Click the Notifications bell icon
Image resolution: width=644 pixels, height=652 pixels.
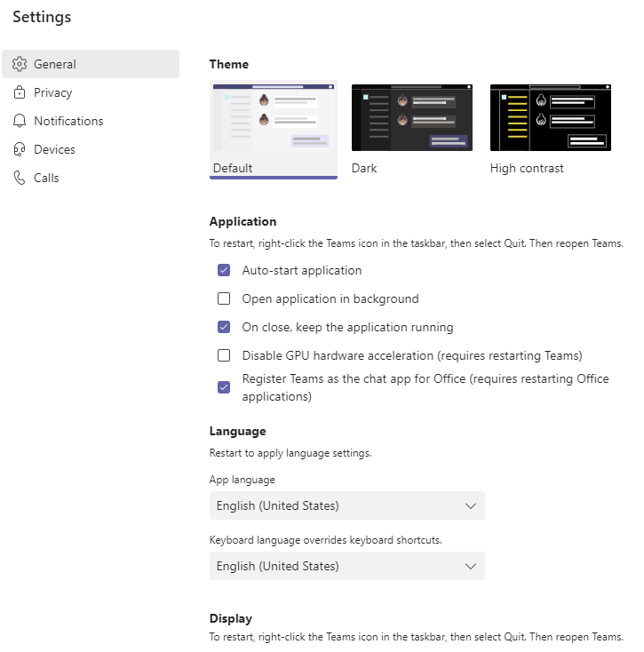click(x=20, y=121)
